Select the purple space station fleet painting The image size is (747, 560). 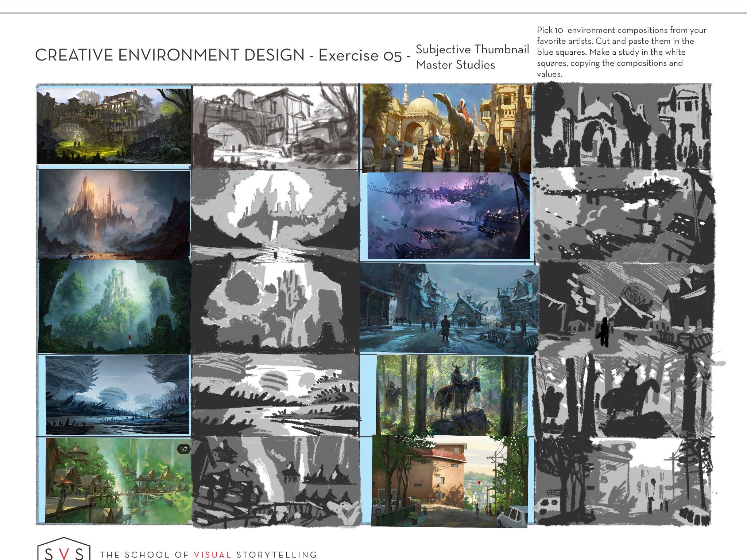[448, 216]
